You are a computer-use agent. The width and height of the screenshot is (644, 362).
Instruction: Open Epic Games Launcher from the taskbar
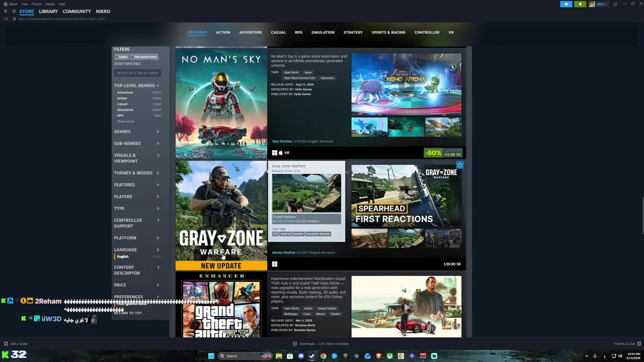tap(345, 356)
